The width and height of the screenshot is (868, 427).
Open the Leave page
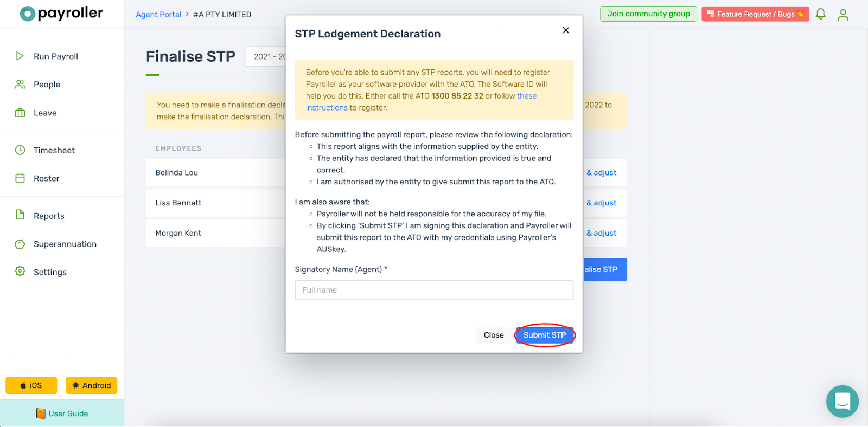click(45, 113)
